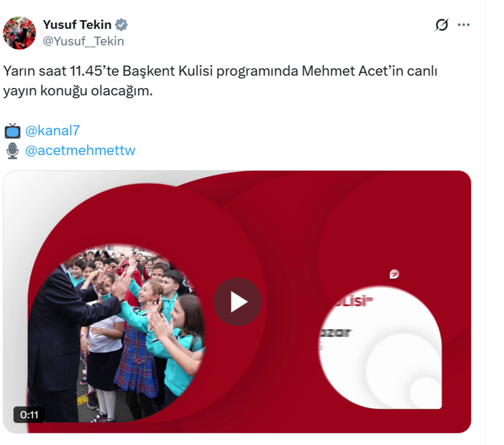This screenshot has width=504, height=445.
Task: Play the embedded video
Action: point(238,302)
